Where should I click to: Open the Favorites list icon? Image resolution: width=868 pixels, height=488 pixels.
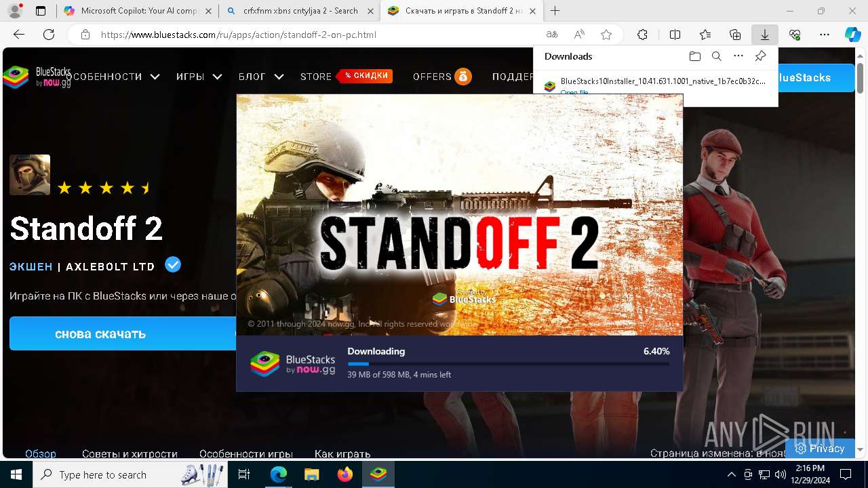[x=705, y=35]
